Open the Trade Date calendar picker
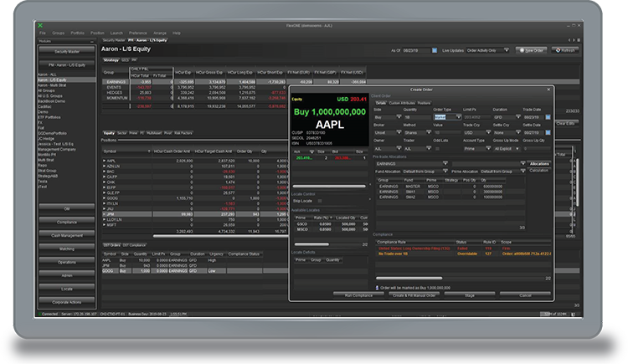The height and width of the screenshot is (364, 628). [x=548, y=117]
